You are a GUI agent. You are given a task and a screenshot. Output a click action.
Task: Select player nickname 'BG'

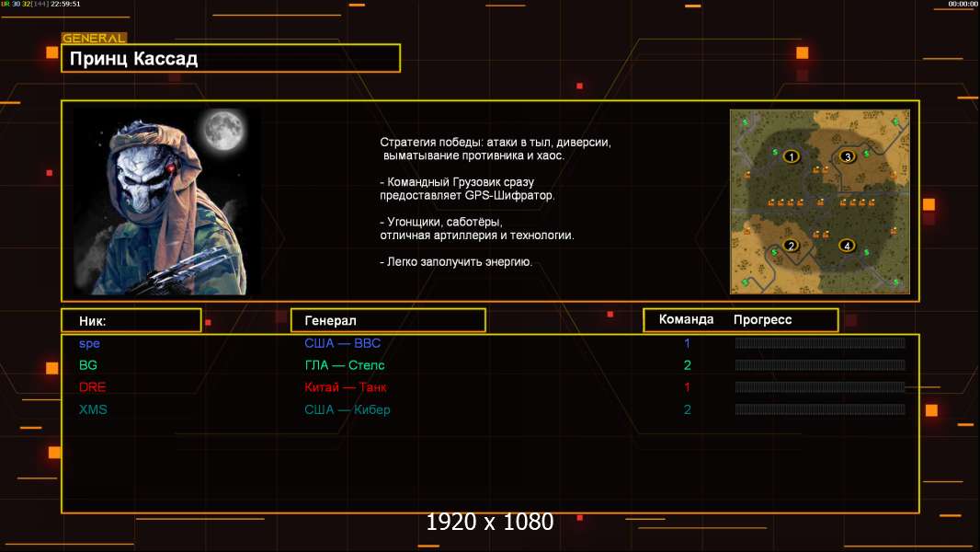(88, 365)
